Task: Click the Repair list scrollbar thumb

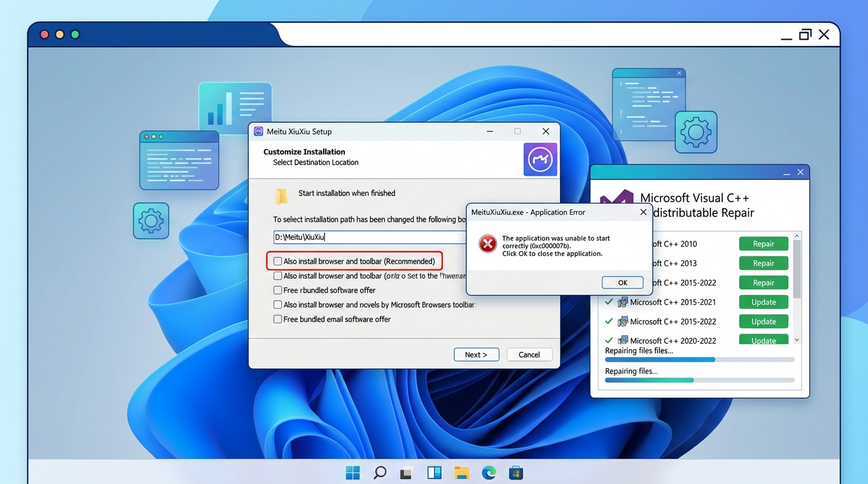Action: tap(797, 269)
